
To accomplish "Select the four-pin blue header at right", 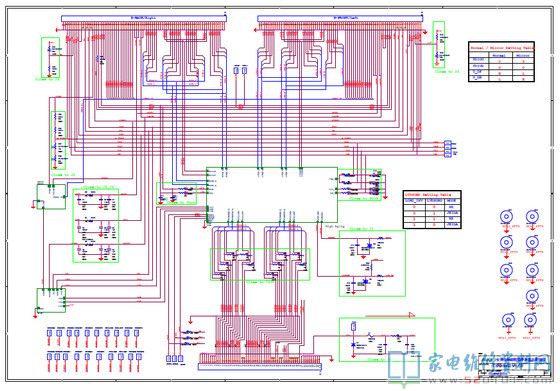I will click(448, 149).
